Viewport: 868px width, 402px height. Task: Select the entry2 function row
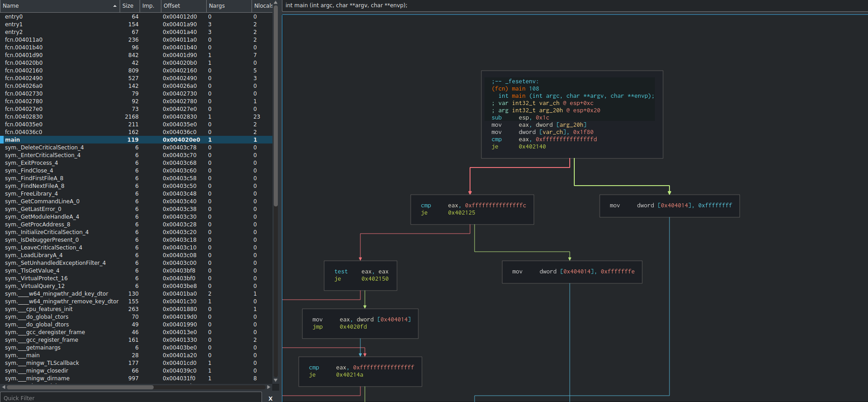[136, 32]
